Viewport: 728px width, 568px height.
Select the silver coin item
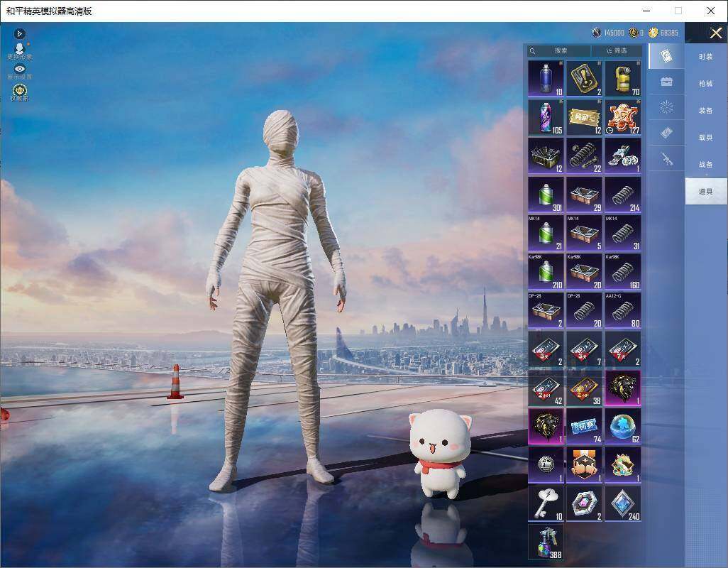[546, 465]
